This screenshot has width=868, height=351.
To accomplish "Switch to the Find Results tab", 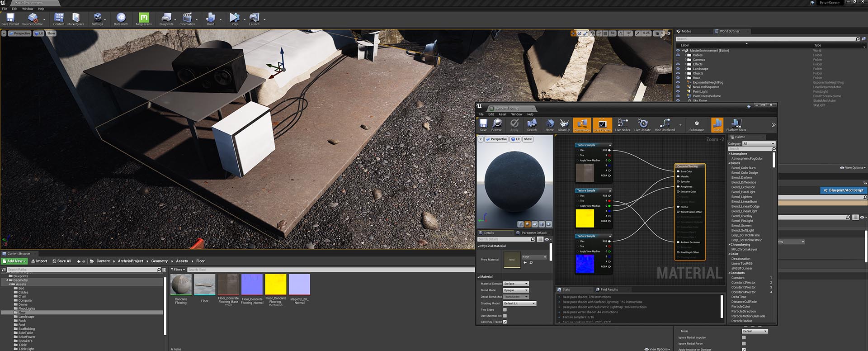I will pos(609,289).
